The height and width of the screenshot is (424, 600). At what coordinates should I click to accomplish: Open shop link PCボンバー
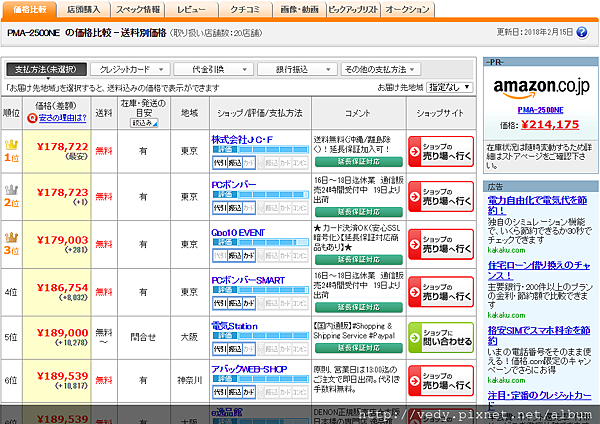point(234,184)
